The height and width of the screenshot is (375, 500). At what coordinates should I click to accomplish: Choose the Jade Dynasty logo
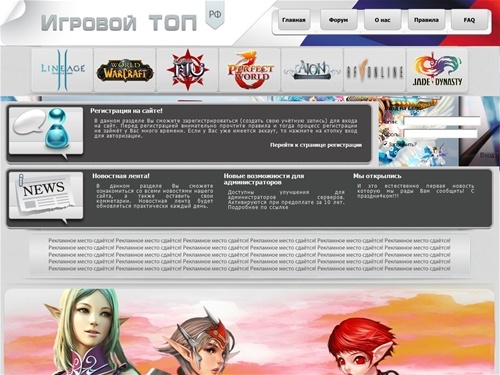tap(437, 70)
